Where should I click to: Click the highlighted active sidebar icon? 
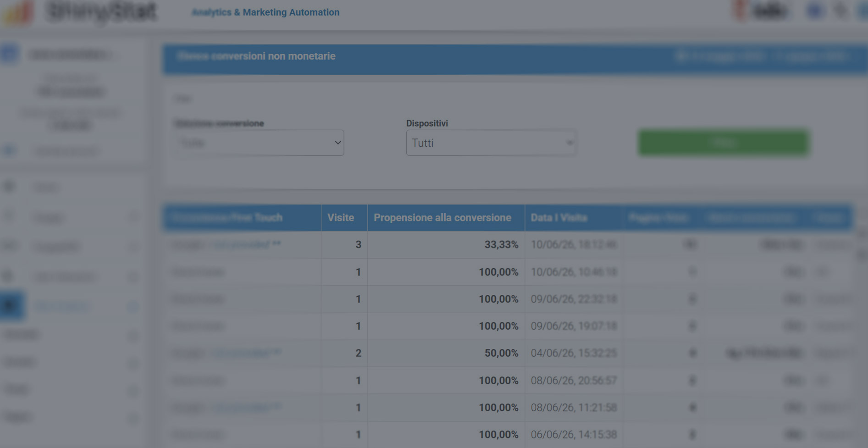click(x=12, y=305)
